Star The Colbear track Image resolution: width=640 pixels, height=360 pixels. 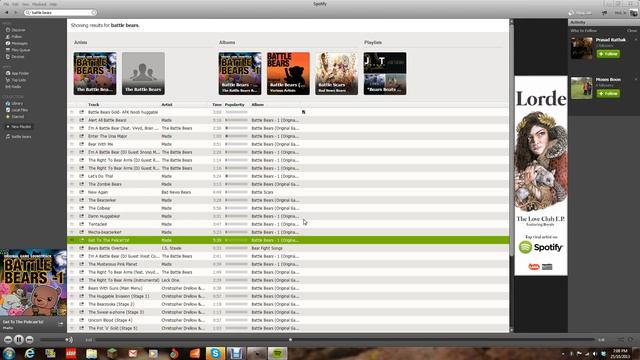72,208
